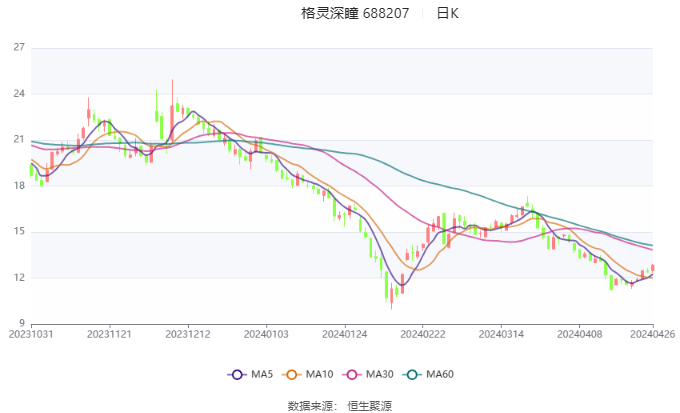Click x-axis date label 20240314
680x413 pixels.
pyautogui.click(x=501, y=334)
